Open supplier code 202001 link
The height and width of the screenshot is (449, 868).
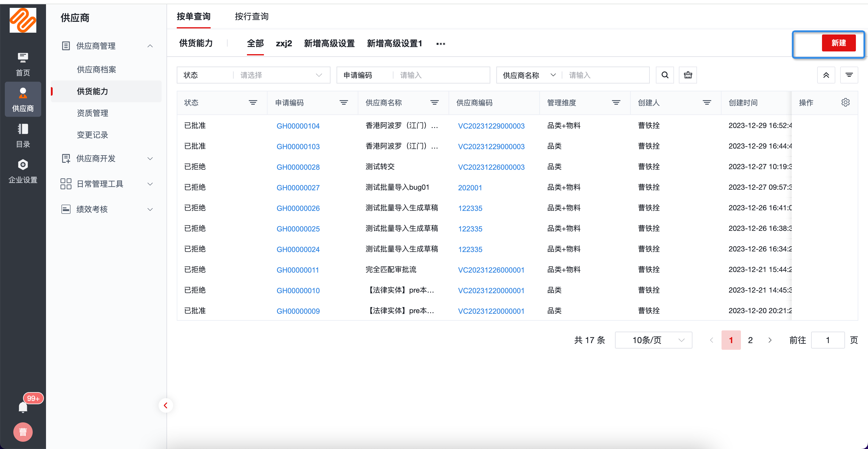pos(470,188)
